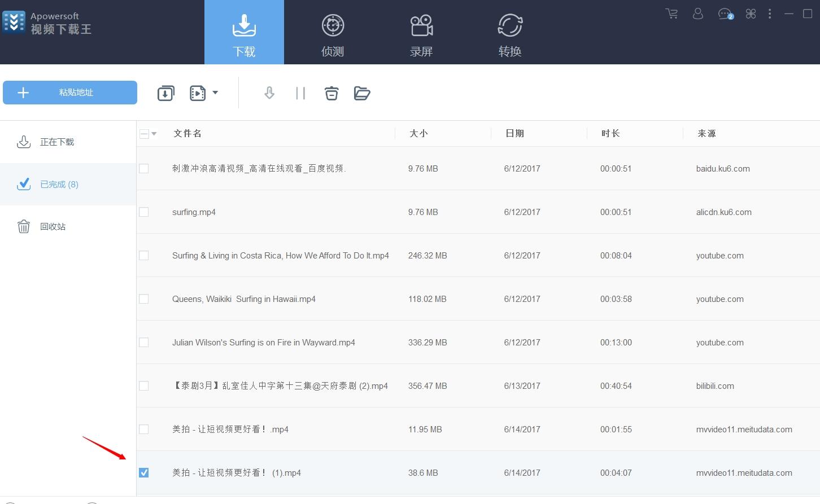Click the 336.29 MB size cell
Image resolution: width=820 pixels, height=504 pixels.
(428, 343)
